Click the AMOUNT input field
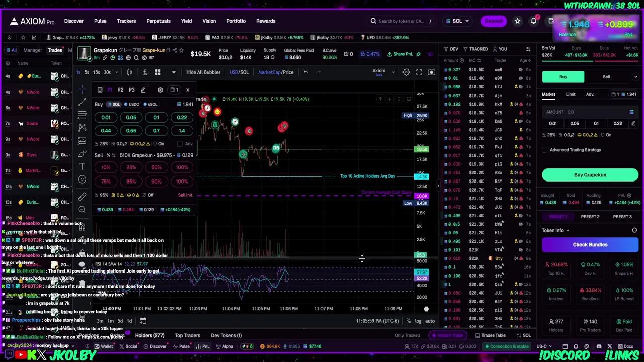644x362 pixels. [x=590, y=112]
